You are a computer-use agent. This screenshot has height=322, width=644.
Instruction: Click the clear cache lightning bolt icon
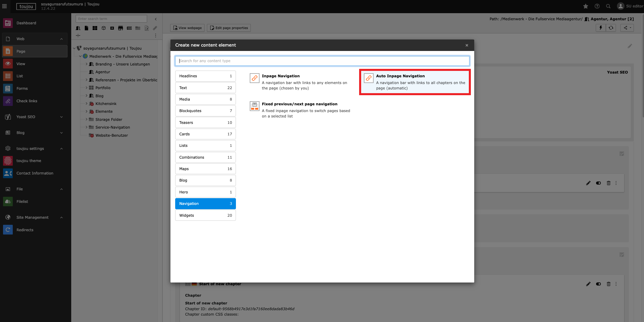click(x=601, y=28)
